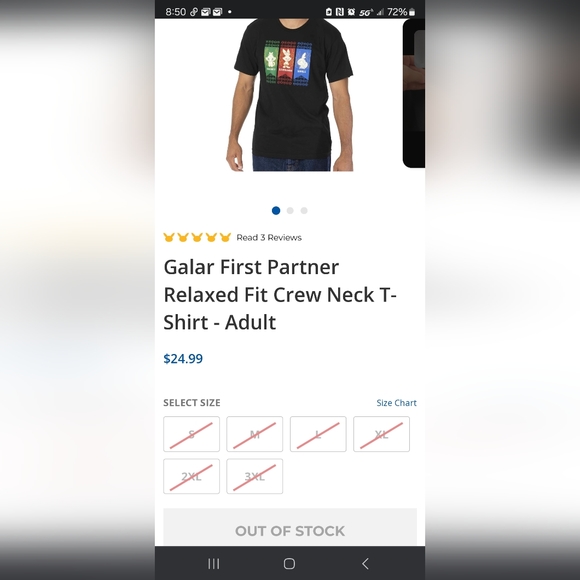Go to second image carousel dot
Viewport: 580px width, 580px height.
[x=290, y=210]
